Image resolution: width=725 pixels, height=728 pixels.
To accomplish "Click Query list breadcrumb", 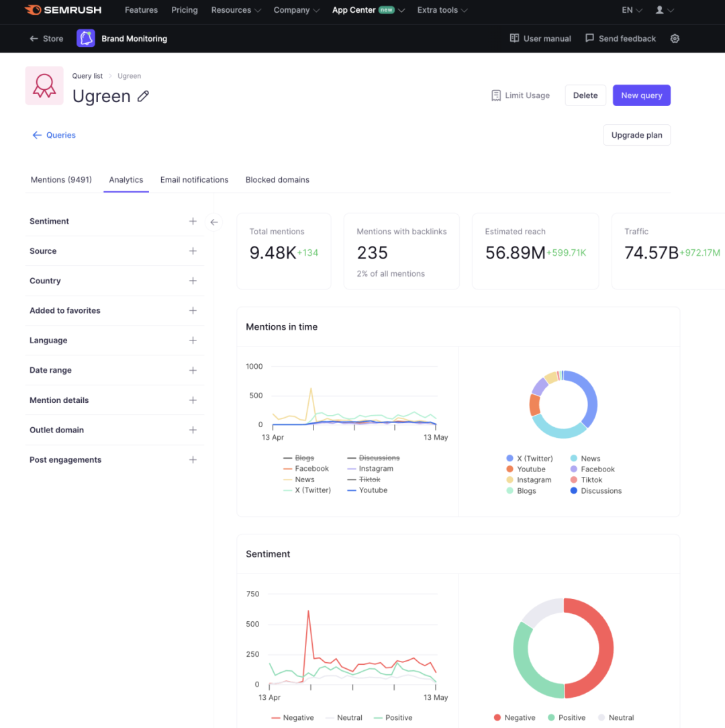I will (x=87, y=76).
